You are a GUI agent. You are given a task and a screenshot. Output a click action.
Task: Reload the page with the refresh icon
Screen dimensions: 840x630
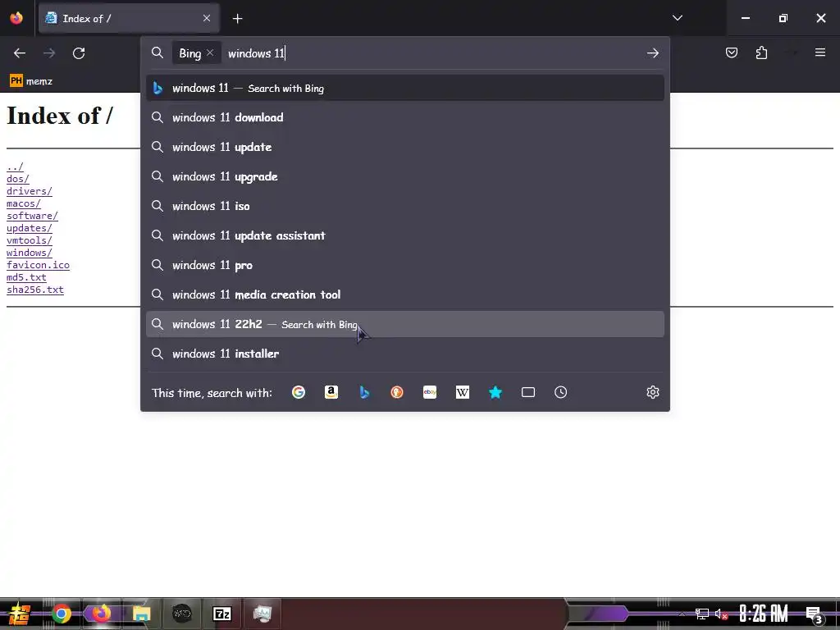tap(79, 53)
